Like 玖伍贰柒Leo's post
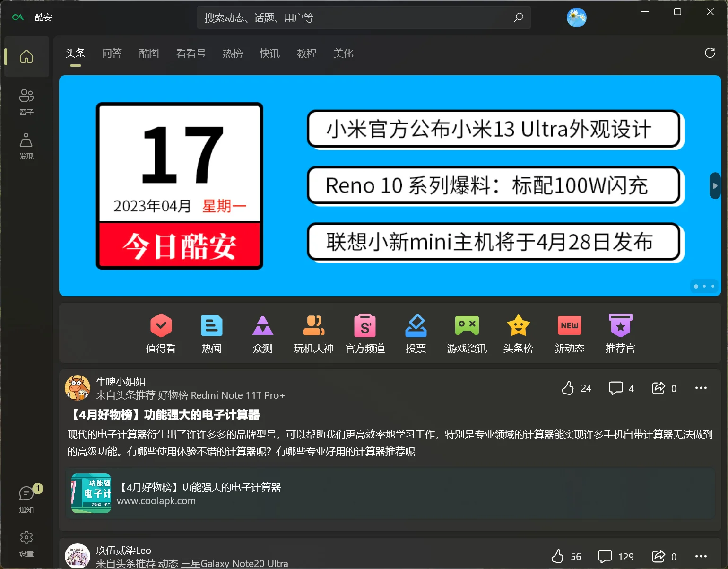This screenshot has width=728, height=569. click(x=566, y=556)
